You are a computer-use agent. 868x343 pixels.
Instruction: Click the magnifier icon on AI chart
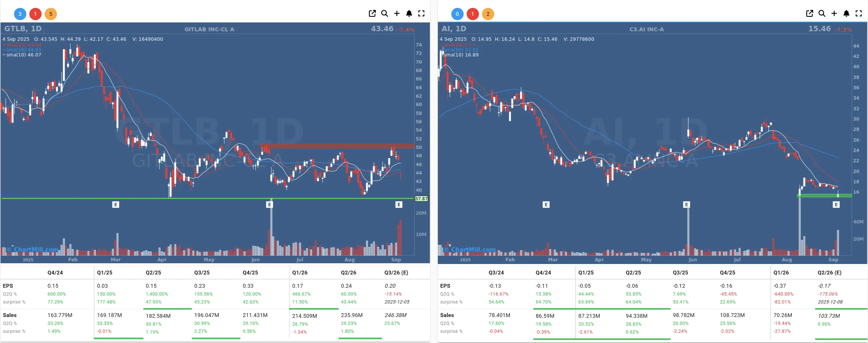(x=822, y=14)
